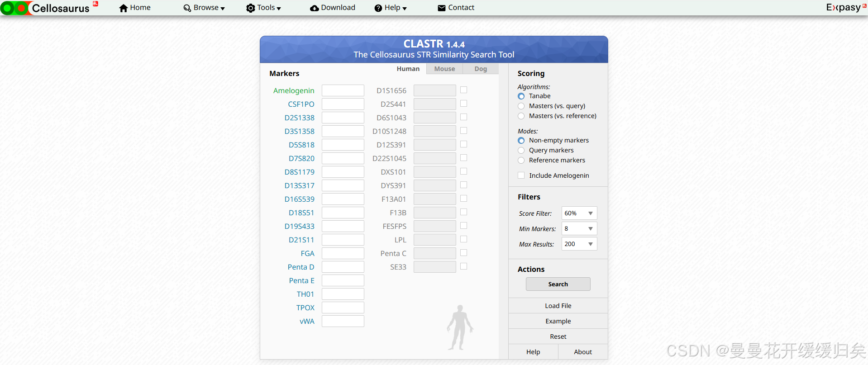Image resolution: width=868 pixels, height=365 pixels.
Task: Click the D19S433 input field
Action: point(343,226)
